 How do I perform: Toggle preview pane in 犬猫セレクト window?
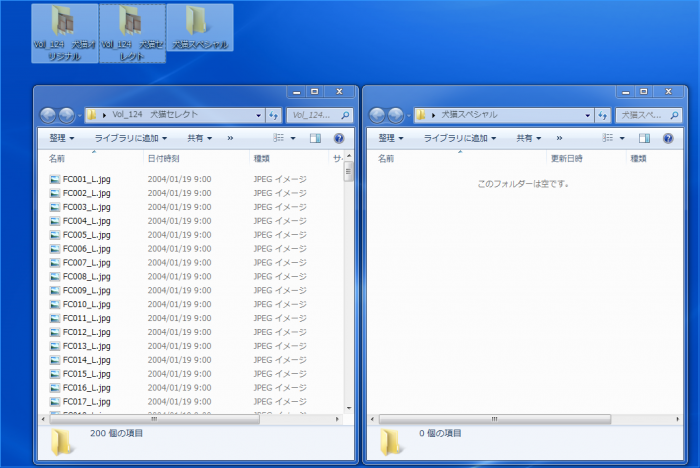tap(315, 138)
